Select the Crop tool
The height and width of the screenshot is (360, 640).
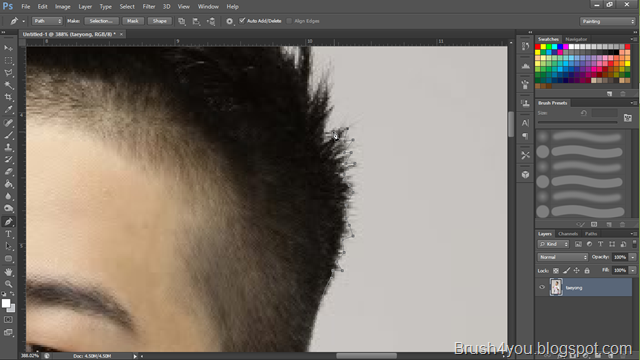[x=8, y=97]
